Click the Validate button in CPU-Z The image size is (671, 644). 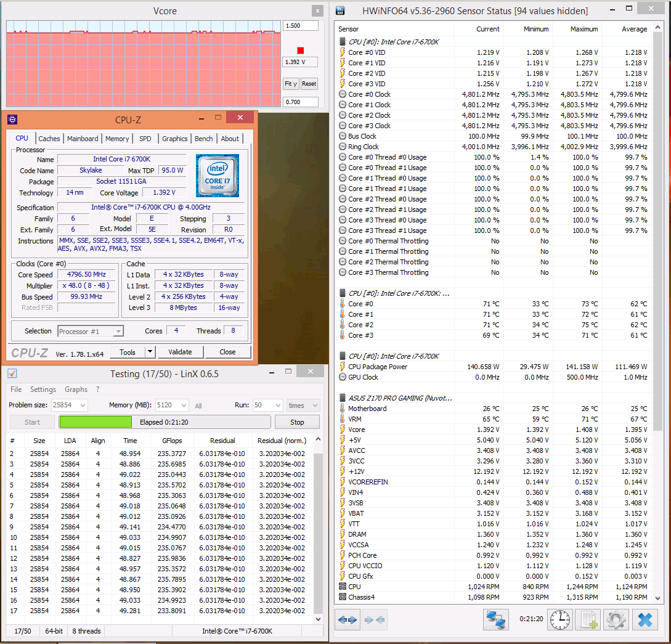pyautogui.click(x=180, y=352)
